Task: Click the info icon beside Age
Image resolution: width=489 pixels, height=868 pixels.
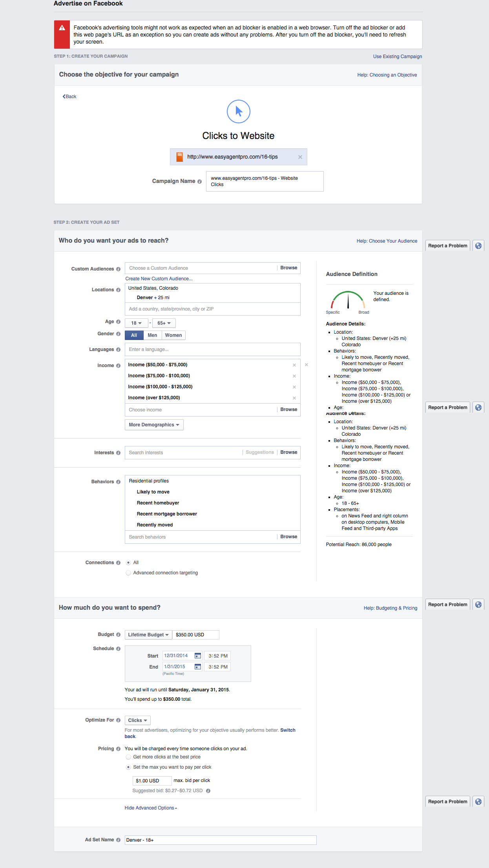Action: (x=118, y=322)
